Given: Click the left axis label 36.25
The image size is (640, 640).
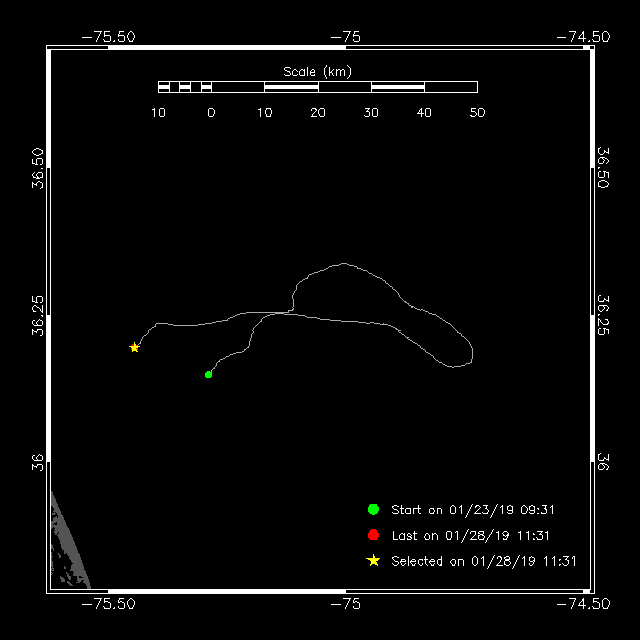Looking at the screenshot, I should [37, 315].
